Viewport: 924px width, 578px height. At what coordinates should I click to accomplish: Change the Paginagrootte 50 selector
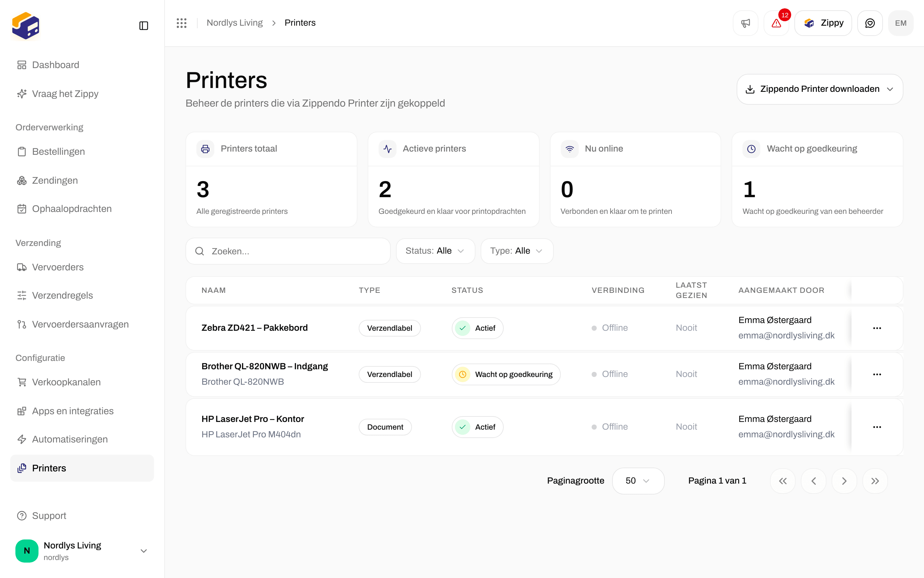coord(638,481)
